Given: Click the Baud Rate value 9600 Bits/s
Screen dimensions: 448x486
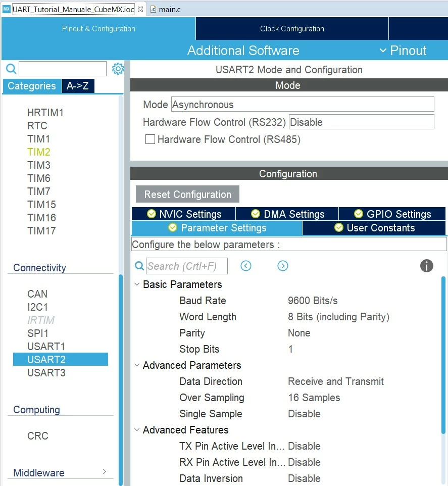Looking at the screenshot, I should coord(313,301).
